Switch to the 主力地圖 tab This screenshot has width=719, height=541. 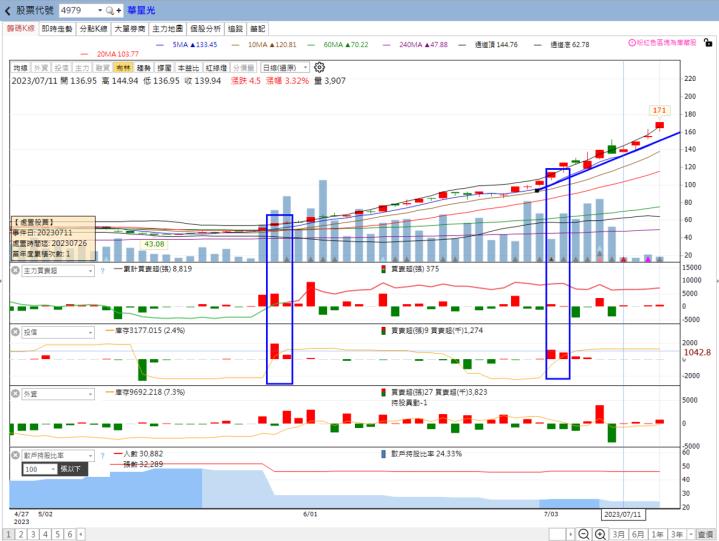click(168, 29)
